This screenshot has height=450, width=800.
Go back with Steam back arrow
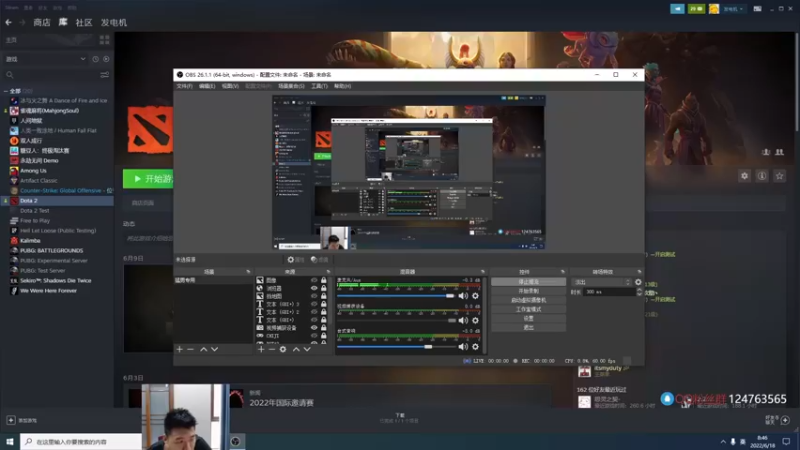point(8,22)
